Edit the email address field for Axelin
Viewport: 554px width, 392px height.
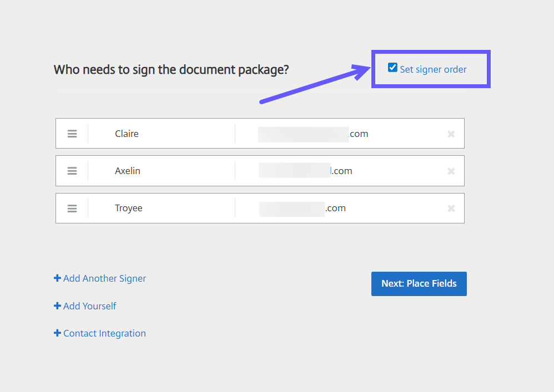pyautogui.click(x=339, y=171)
